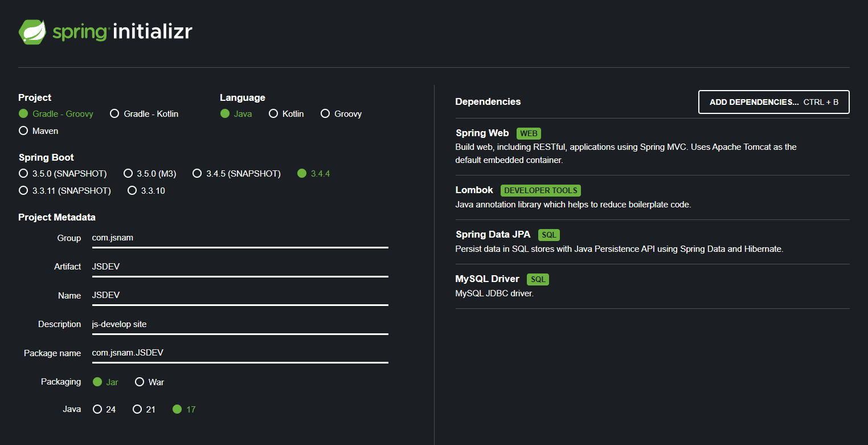This screenshot has width=868, height=445.
Task: Click the WEB category tag
Action: coord(529,134)
